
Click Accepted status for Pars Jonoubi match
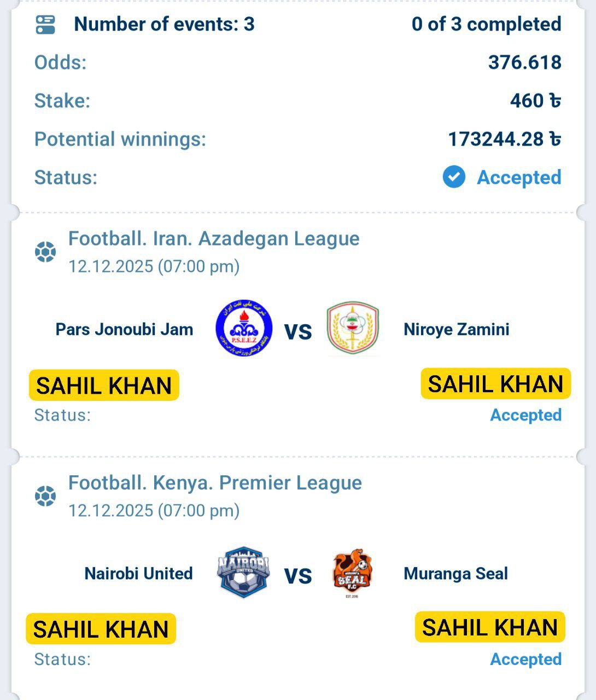click(x=525, y=415)
